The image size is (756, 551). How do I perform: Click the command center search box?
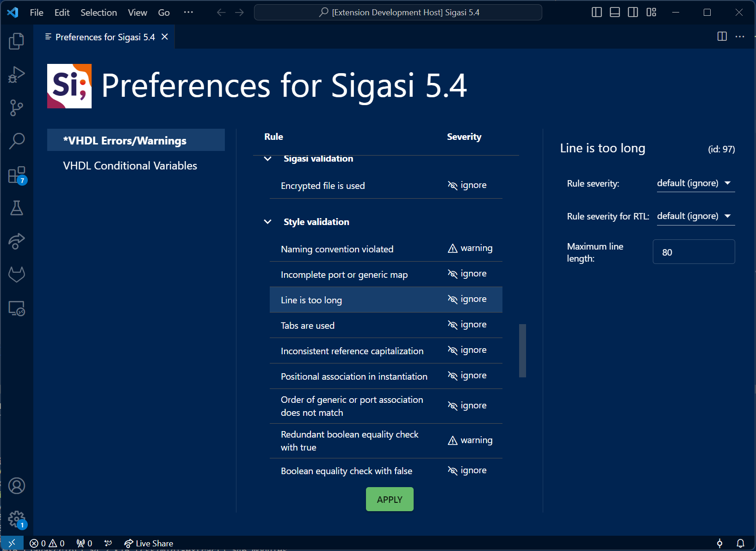[x=398, y=13]
